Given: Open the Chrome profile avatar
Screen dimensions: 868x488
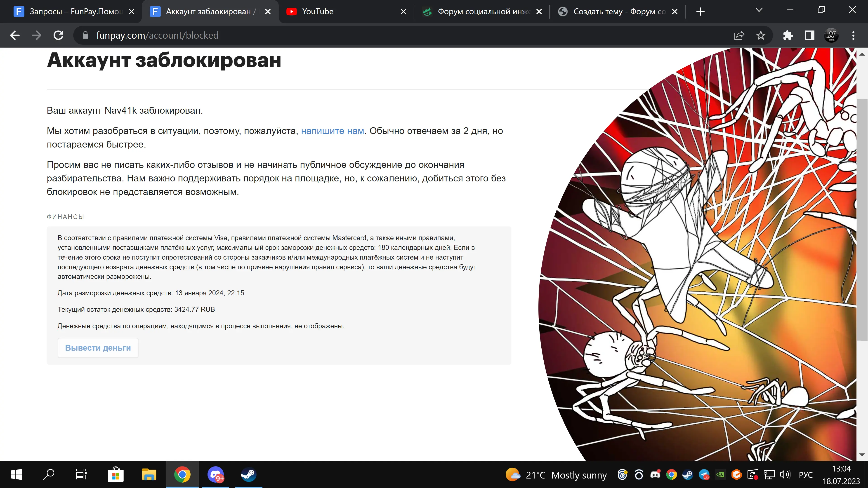Looking at the screenshot, I should pos(831,35).
